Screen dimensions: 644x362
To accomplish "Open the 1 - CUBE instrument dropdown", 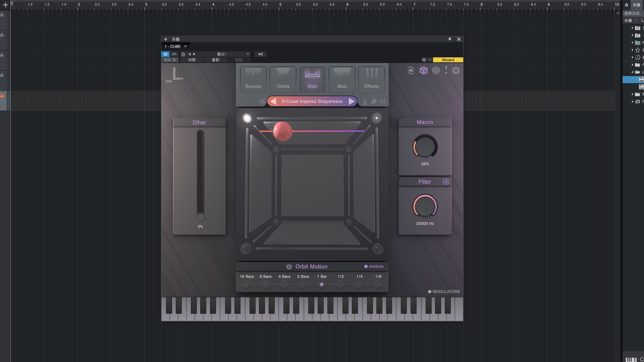I will pos(185,47).
